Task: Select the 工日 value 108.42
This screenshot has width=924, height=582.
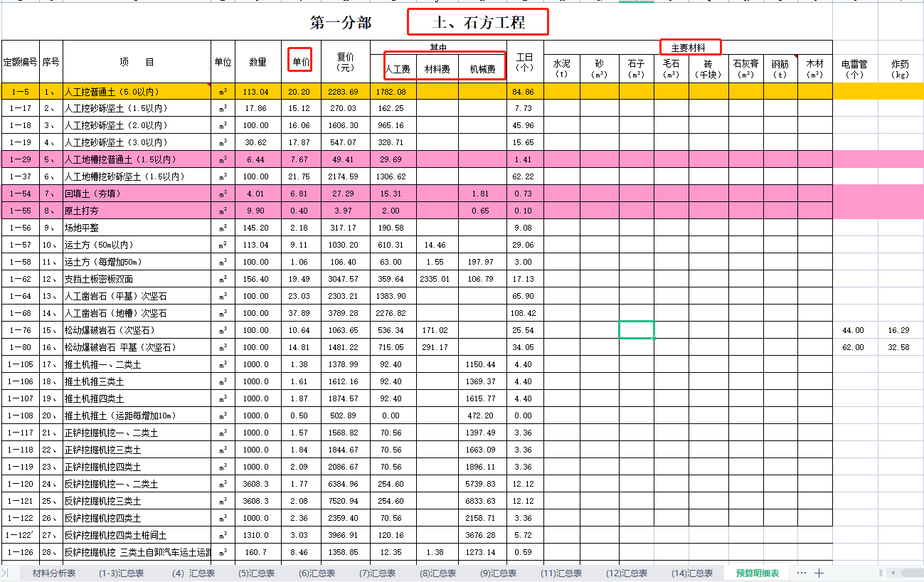Action: pyautogui.click(x=525, y=313)
